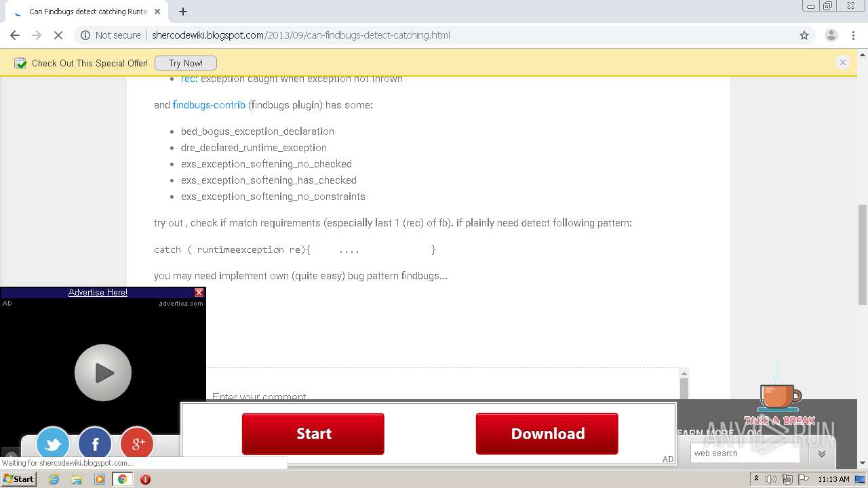
Task: Click exs_exception_softening_no_checked list item
Action: [267, 164]
